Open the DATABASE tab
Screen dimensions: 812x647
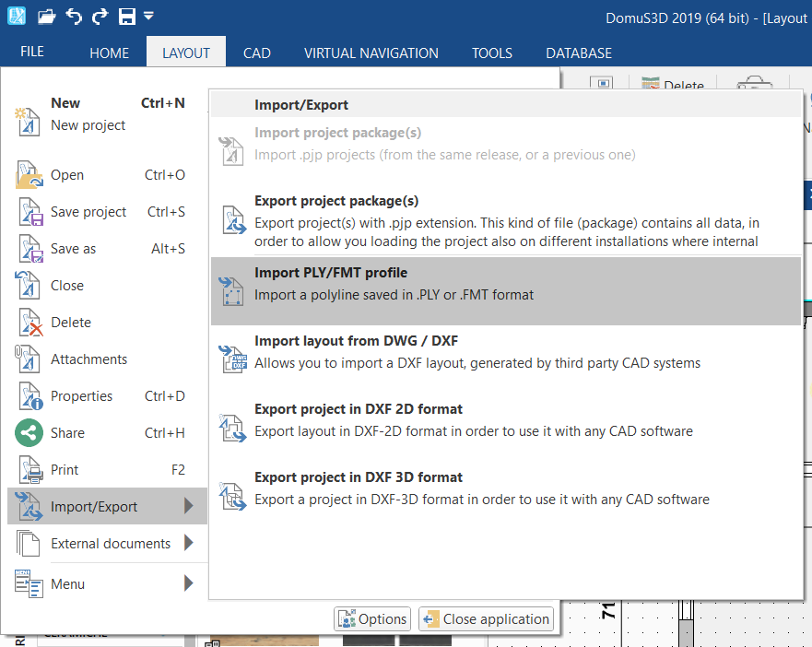579,53
